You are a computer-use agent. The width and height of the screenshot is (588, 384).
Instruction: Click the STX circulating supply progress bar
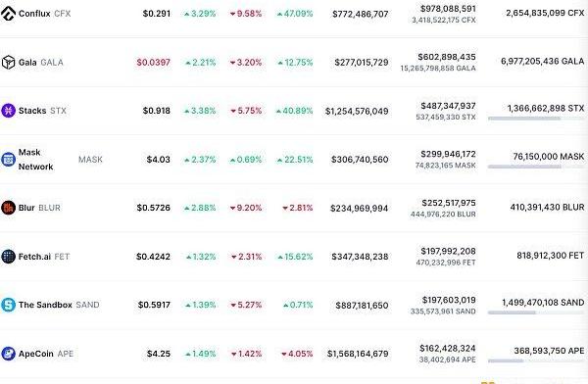pyautogui.click(x=536, y=119)
